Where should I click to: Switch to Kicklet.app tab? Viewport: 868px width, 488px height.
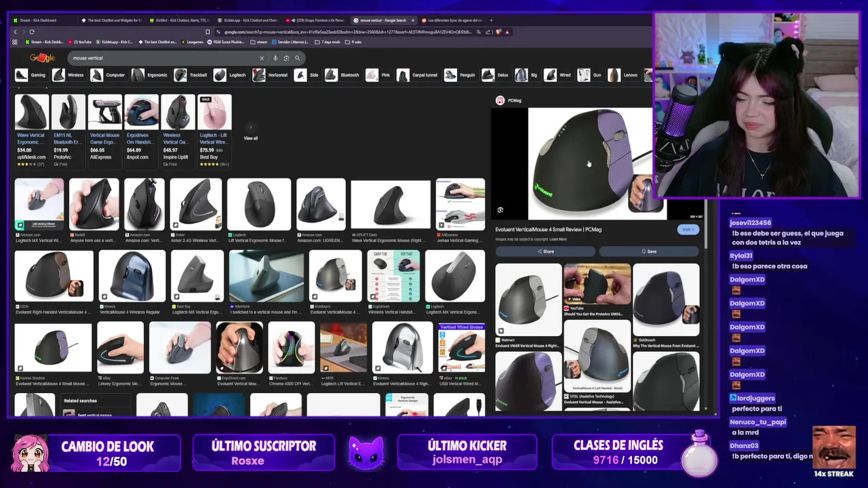pos(247,20)
